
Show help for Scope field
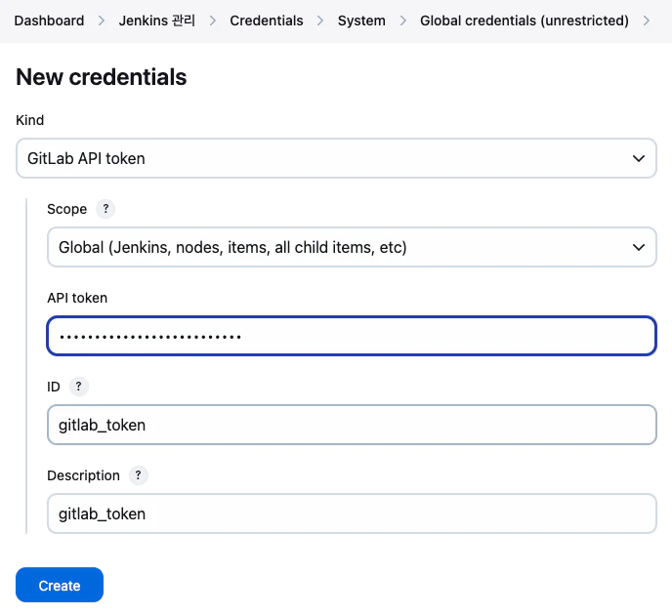[x=105, y=209]
